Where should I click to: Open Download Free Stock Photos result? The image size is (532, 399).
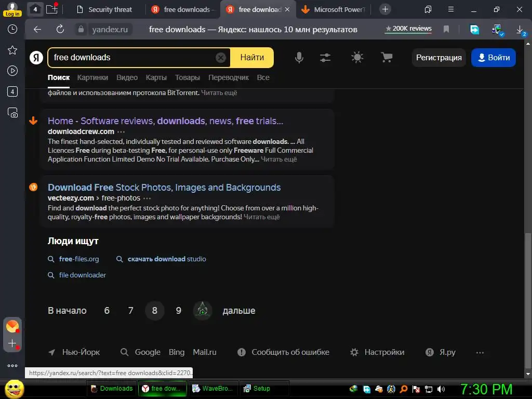point(164,187)
